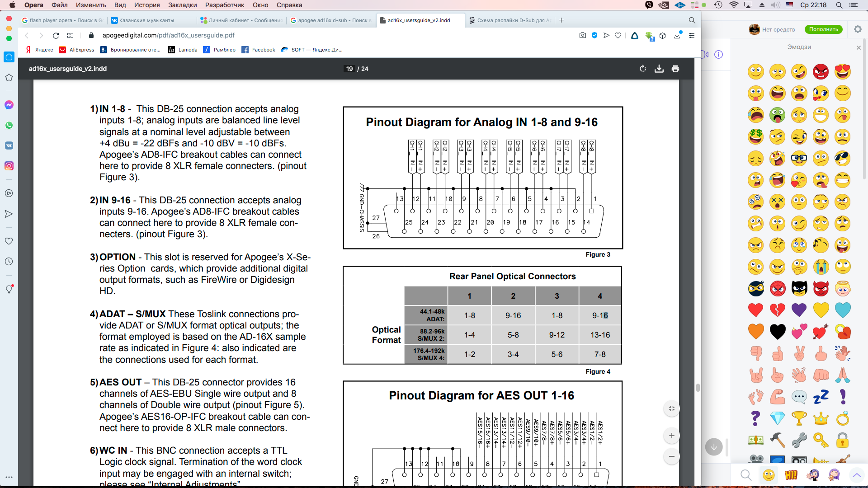
Task: Open the Facebook bookmark
Action: (x=258, y=50)
